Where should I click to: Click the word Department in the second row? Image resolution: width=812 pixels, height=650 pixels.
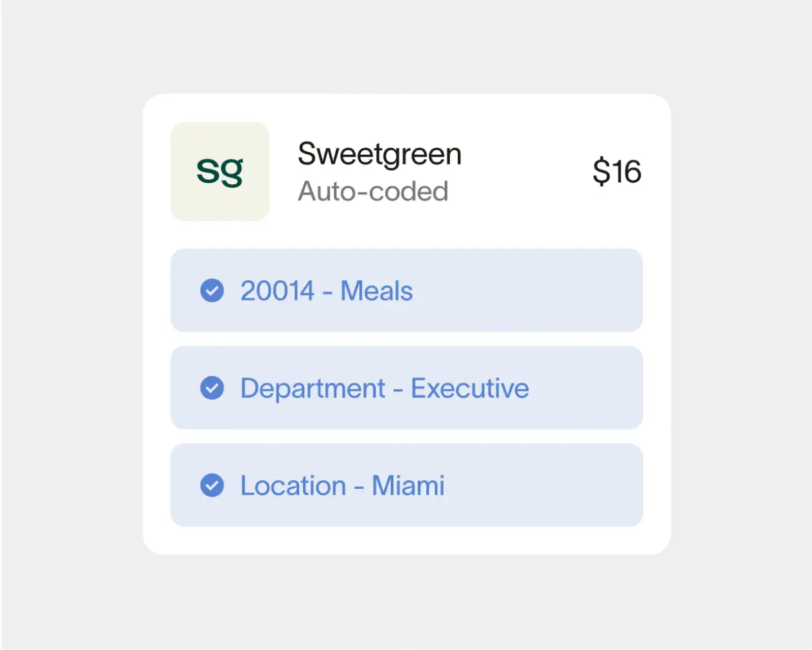click(313, 389)
